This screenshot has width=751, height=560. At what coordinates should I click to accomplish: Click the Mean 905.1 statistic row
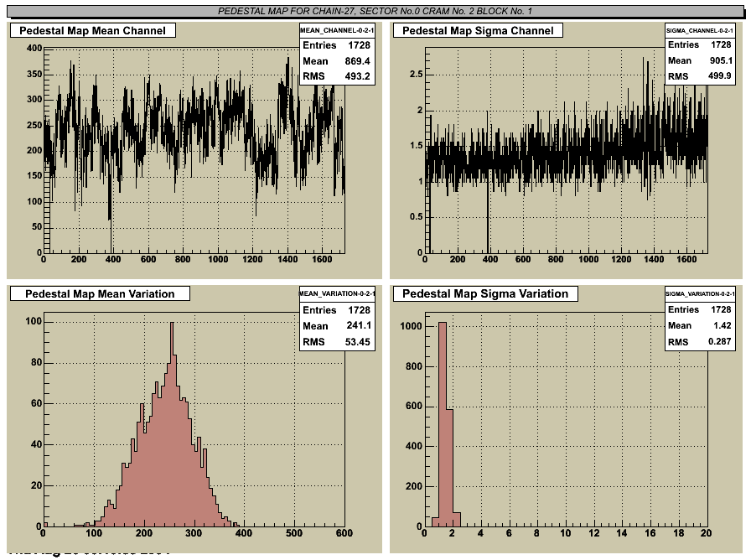(x=699, y=60)
